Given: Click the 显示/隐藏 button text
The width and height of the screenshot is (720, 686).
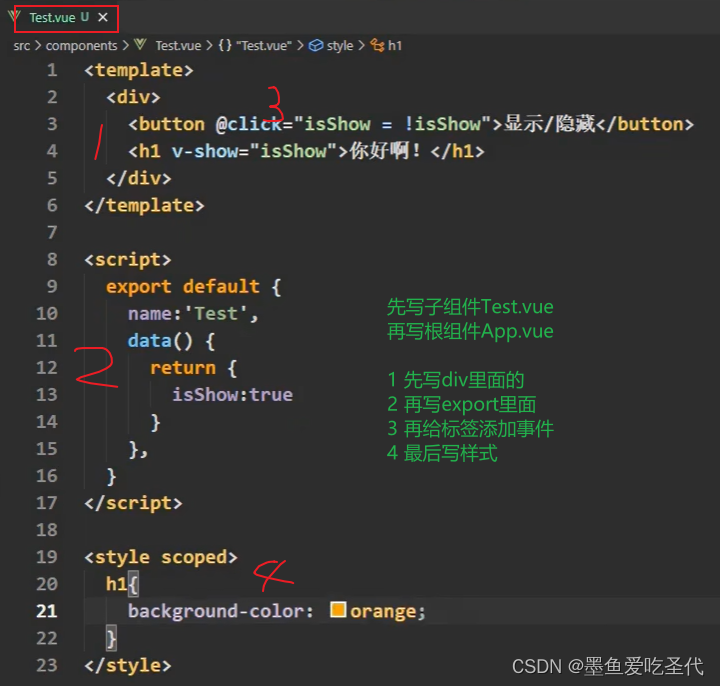Looking at the screenshot, I should [x=550, y=124].
